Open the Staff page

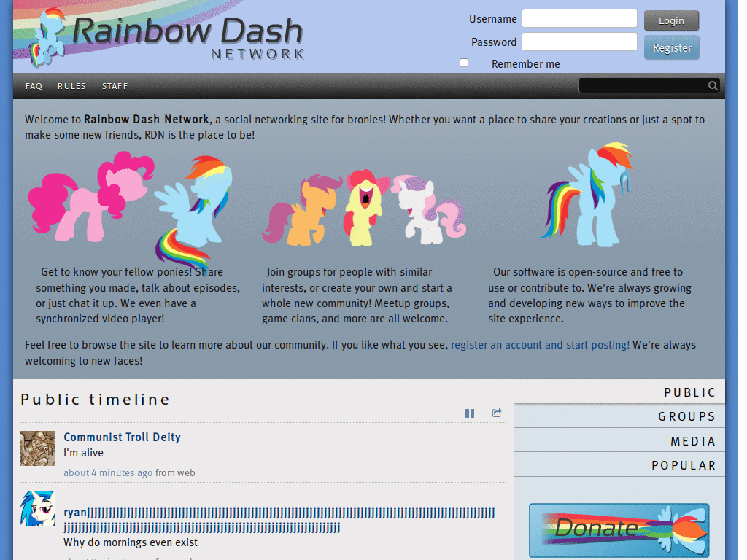(115, 86)
